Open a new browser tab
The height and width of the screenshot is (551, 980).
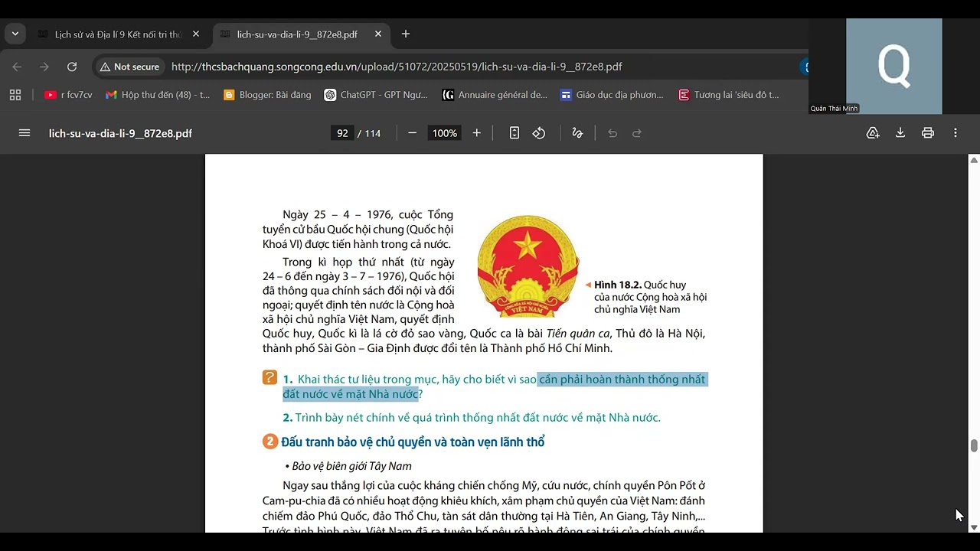[406, 34]
